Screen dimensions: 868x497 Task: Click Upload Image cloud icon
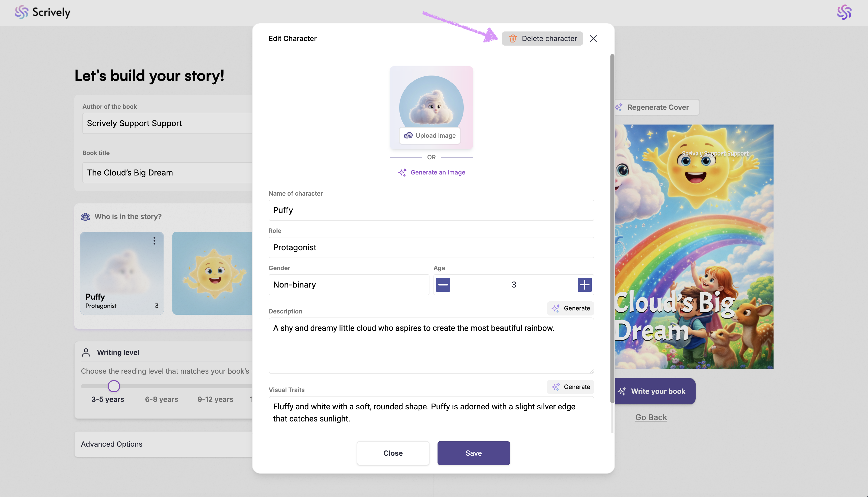tap(408, 135)
